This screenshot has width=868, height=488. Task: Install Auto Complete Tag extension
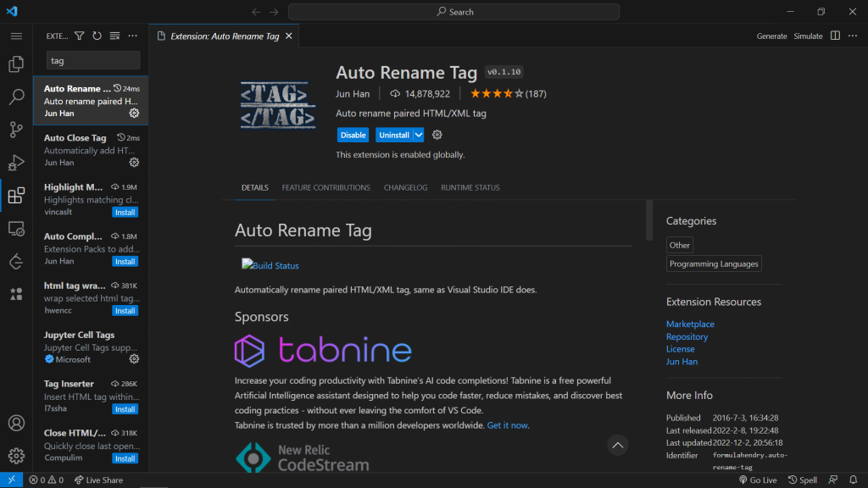tap(125, 261)
